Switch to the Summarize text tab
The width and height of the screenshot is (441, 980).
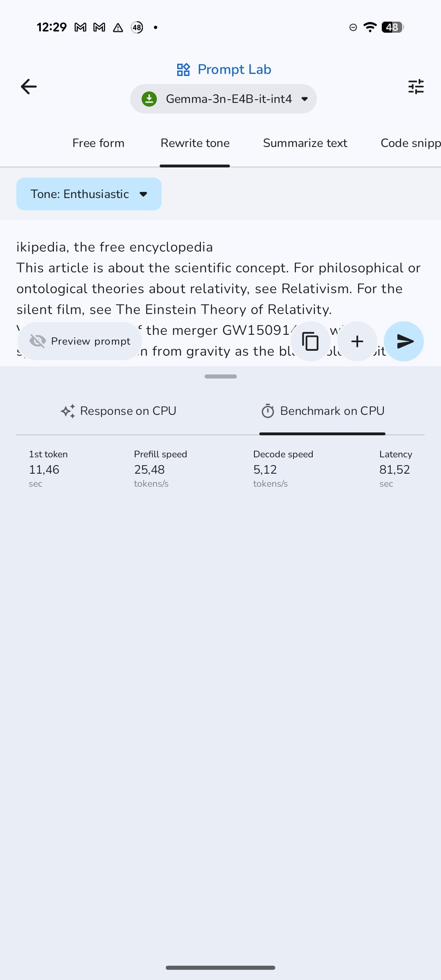click(305, 143)
